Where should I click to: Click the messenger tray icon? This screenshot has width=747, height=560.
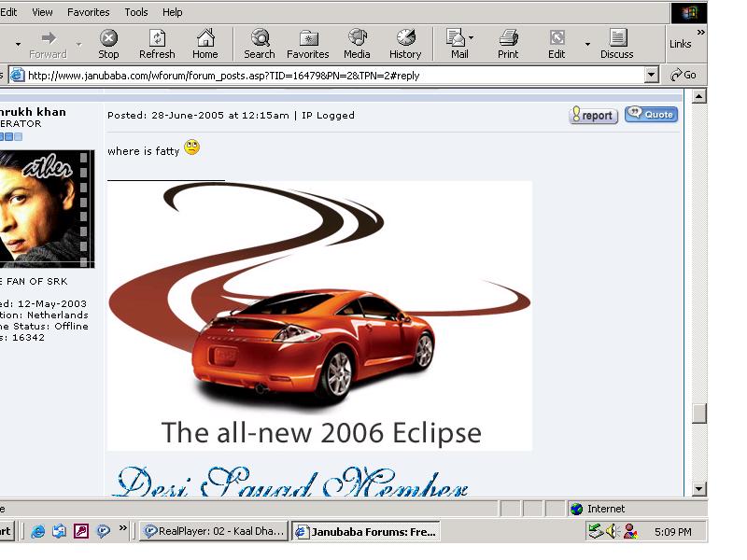point(630,531)
